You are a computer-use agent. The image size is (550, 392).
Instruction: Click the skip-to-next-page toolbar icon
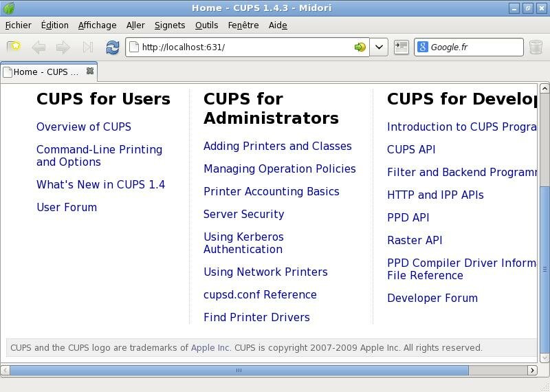(88, 47)
